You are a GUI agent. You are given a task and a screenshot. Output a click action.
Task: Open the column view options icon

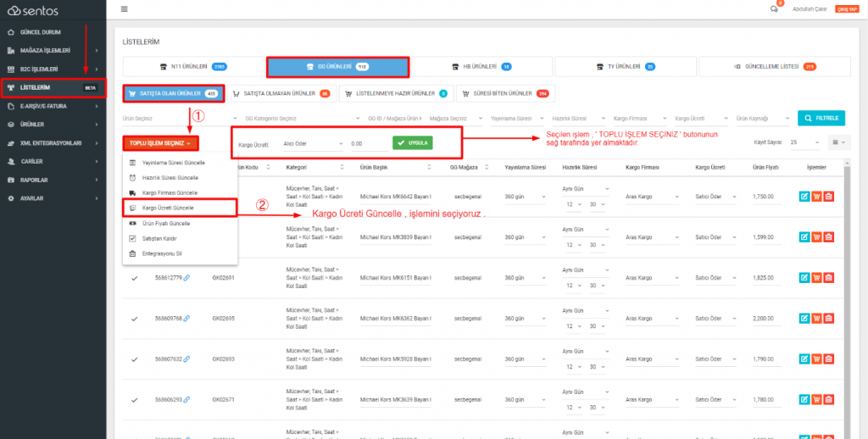pos(841,142)
